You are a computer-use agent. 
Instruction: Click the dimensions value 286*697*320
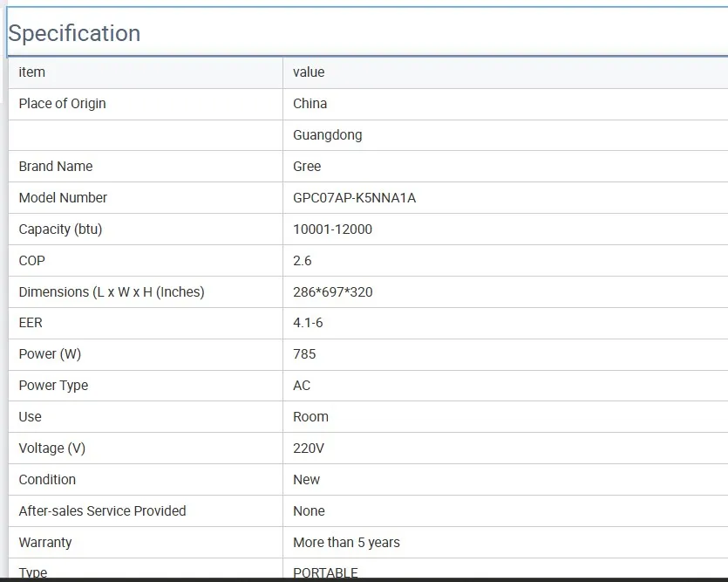pyautogui.click(x=332, y=292)
